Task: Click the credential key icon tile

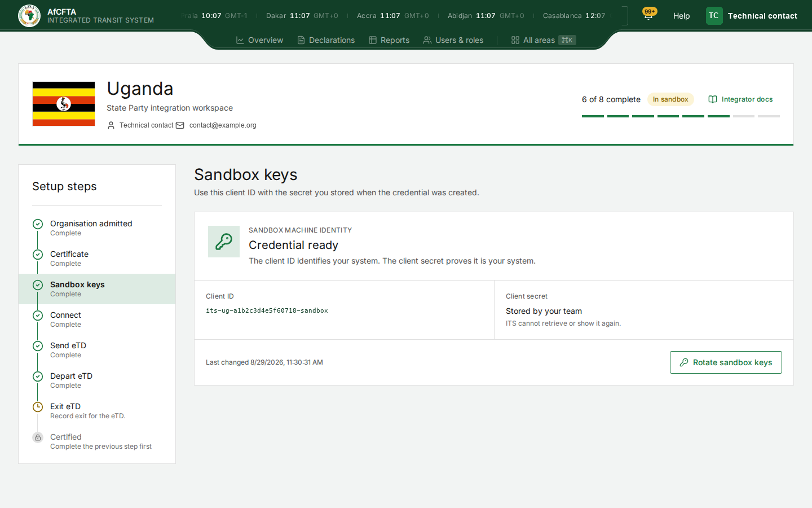Action: (224, 242)
